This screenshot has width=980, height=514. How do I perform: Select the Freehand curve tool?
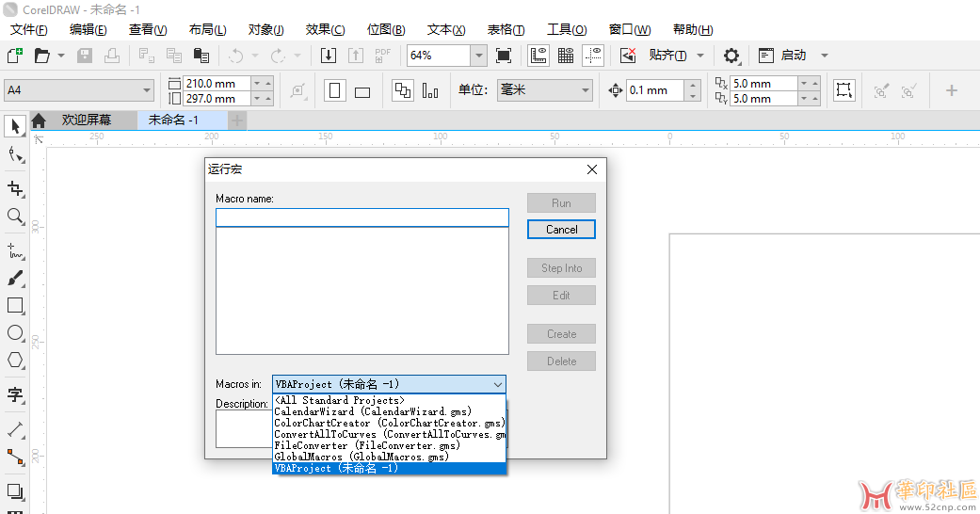tap(15, 250)
